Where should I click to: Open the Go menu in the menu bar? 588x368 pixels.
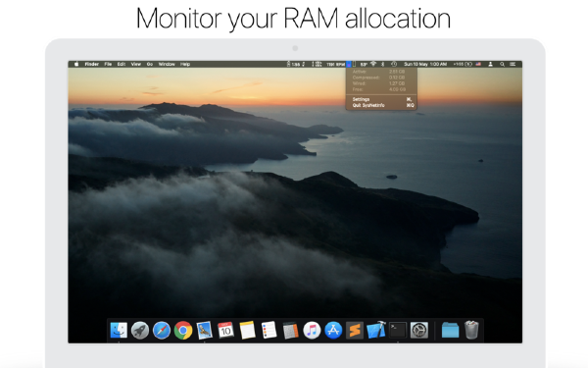150,64
